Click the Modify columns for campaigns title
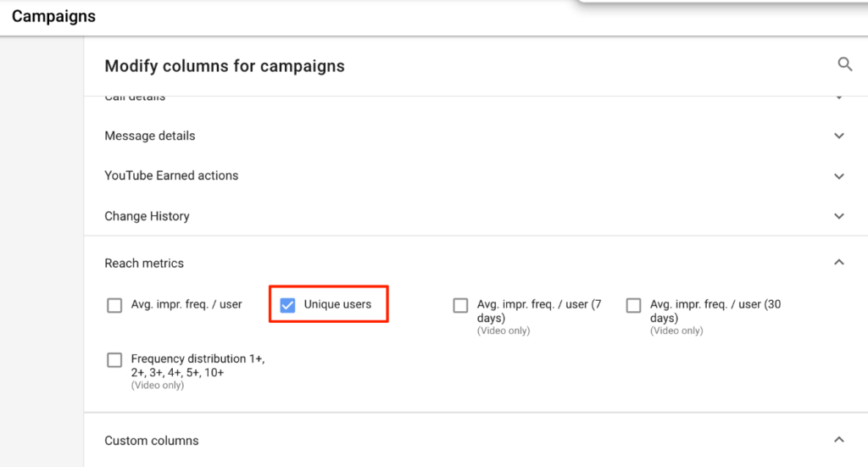This screenshot has height=467, width=868. tap(225, 66)
